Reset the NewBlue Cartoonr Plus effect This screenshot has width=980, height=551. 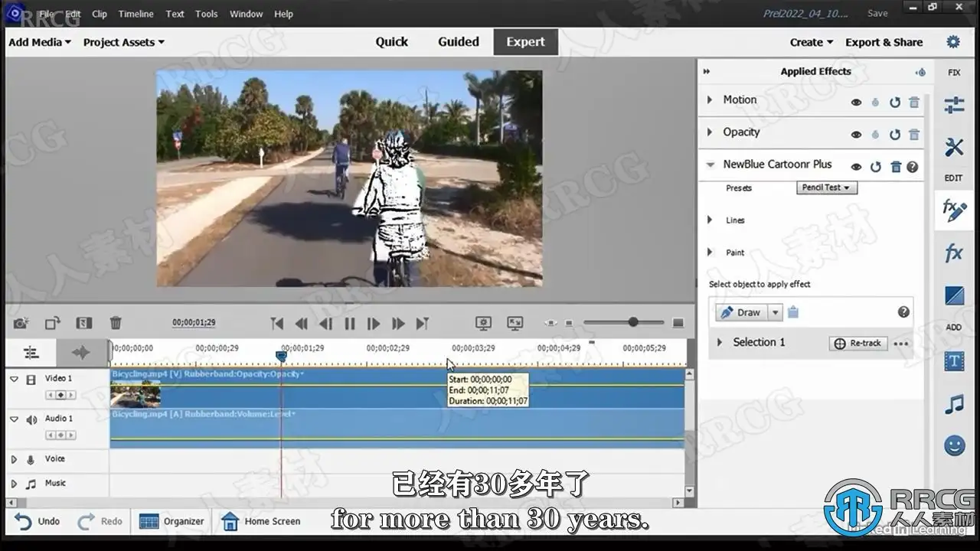876,167
